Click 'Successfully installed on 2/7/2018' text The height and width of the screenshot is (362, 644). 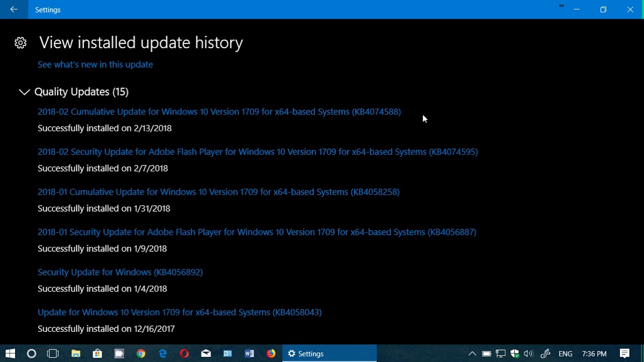click(x=103, y=168)
